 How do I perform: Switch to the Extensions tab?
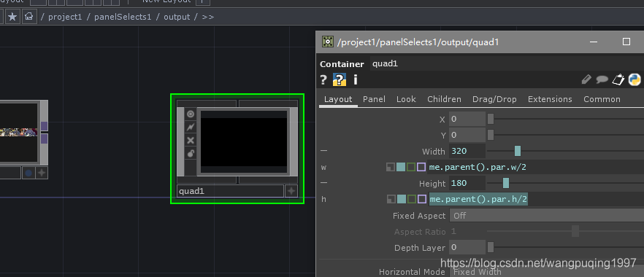pos(550,99)
